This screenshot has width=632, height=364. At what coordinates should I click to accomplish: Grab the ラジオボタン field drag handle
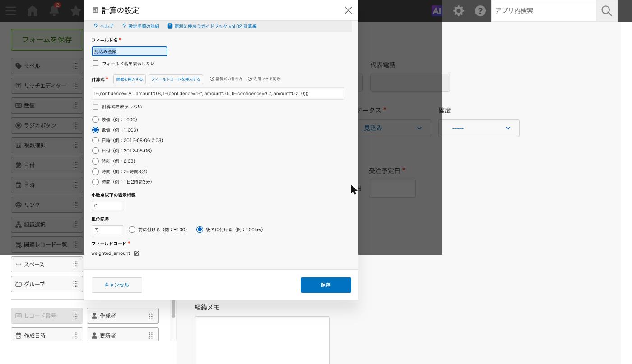[75, 125]
